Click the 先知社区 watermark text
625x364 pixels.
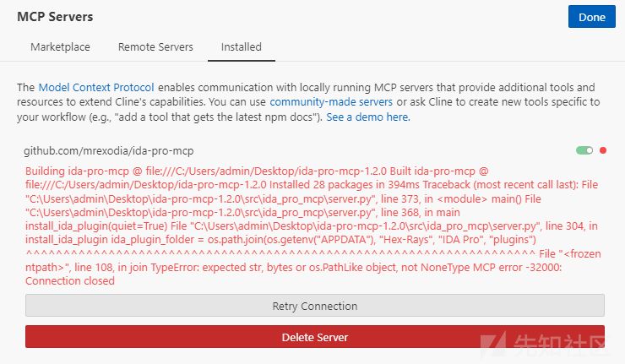click(561, 345)
